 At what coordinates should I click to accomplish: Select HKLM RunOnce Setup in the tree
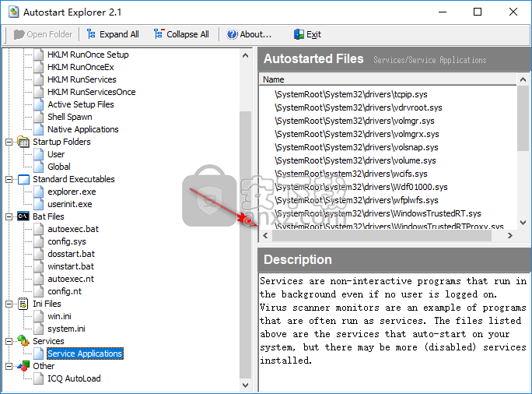pos(88,55)
